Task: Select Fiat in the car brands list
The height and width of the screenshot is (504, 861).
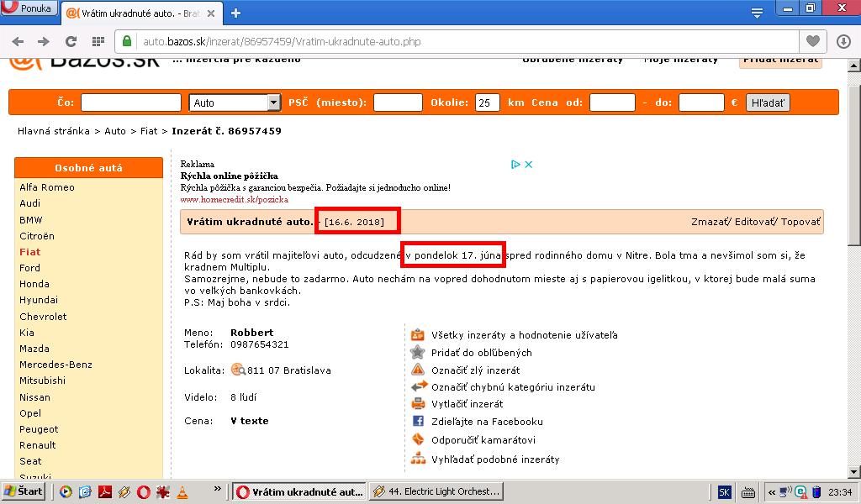Action: [30, 252]
